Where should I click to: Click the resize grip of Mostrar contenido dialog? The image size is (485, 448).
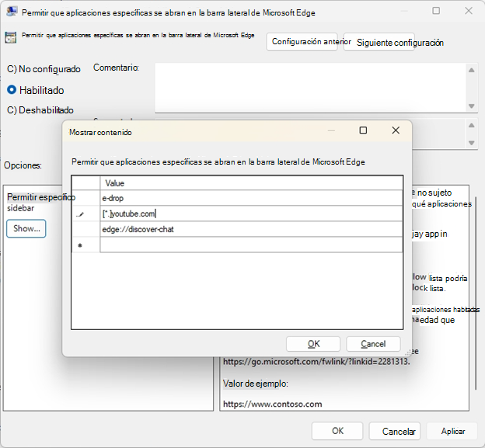tap(408, 352)
